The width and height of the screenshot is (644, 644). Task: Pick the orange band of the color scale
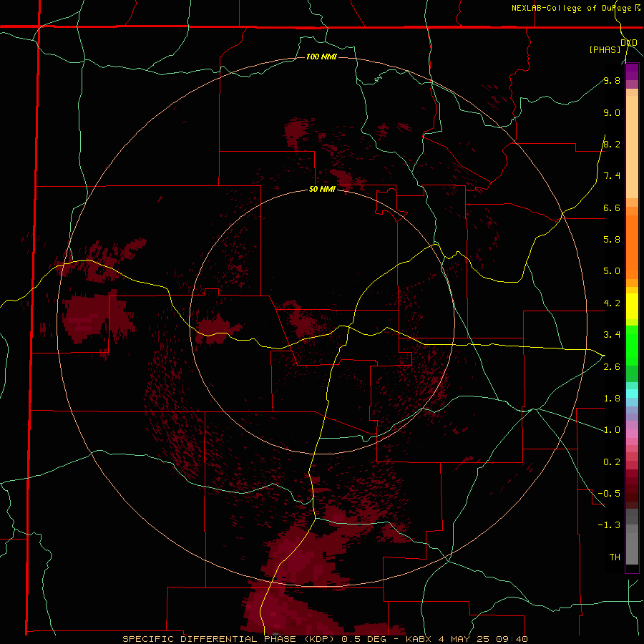tap(632, 246)
